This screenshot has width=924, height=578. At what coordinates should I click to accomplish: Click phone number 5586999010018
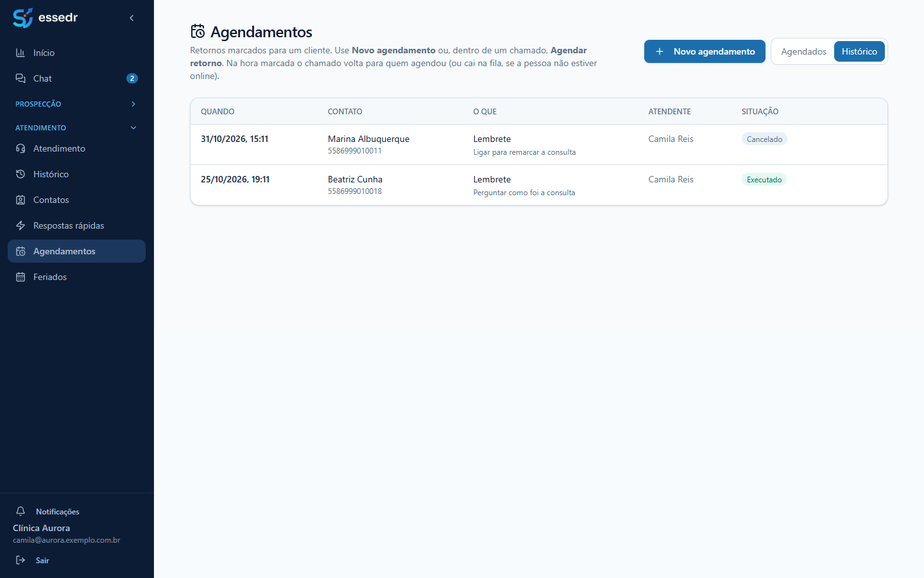pos(355,191)
